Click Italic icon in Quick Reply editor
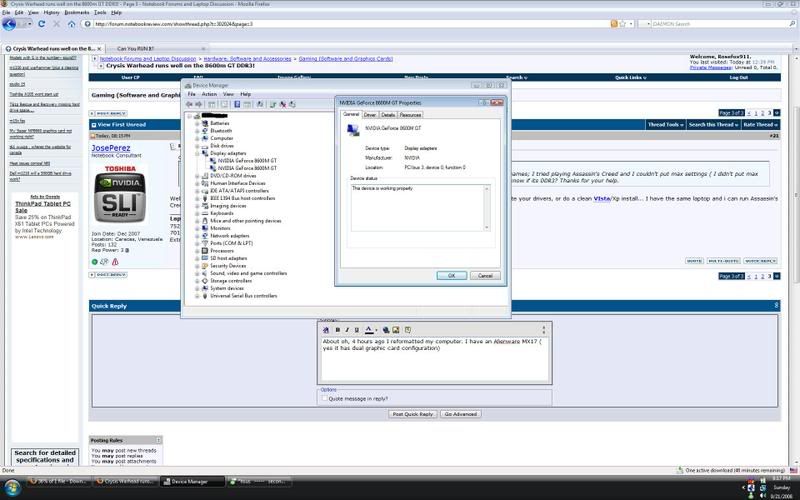Screen dimensions: 800x500 [347, 330]
